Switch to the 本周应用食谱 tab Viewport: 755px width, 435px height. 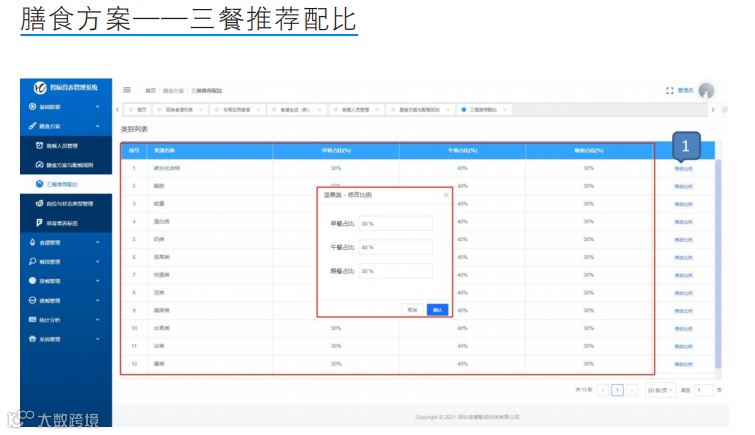(x=236, y=110)
